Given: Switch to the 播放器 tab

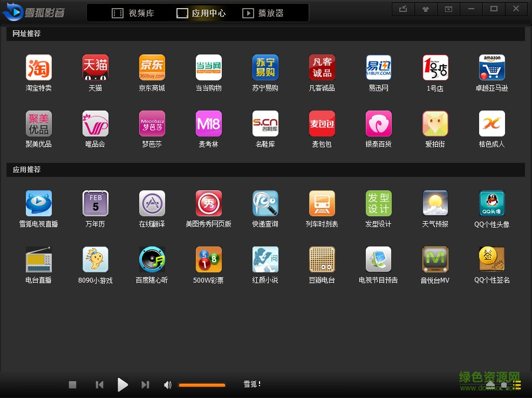Looking at the screenshot, I should 263,13.
